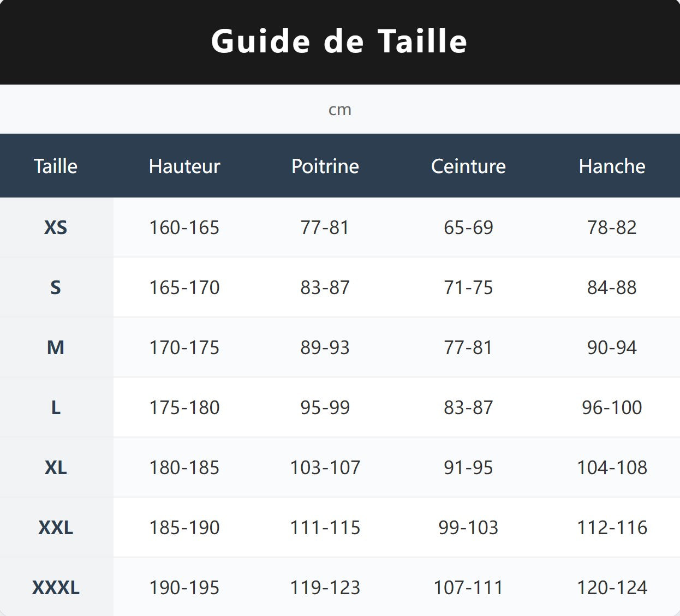Image resolution: width=680 pixels, height=616 pixels.
Task: Click the 160-165 height cell
Action: tap(184, 228)
